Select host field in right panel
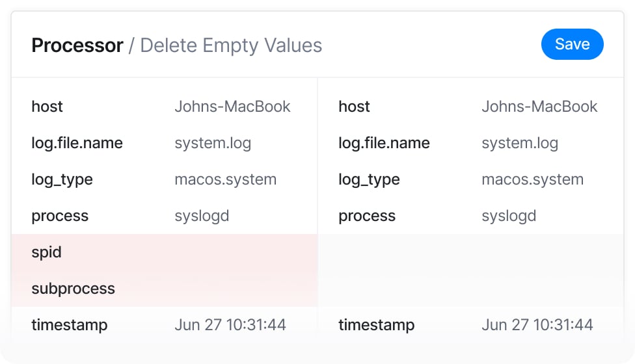Image resolution: width=635 pixels, height=364 pixels. (x=355, y=107)
